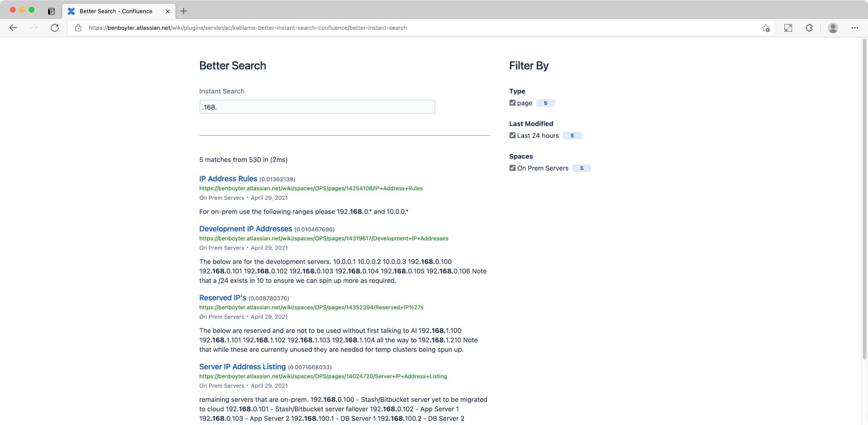Click the Better Search page heading
Screen dimensions: 868x425
(x=233, y=66)
